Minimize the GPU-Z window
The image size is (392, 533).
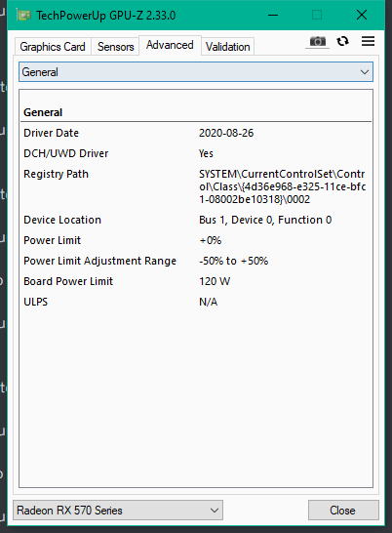273,16
